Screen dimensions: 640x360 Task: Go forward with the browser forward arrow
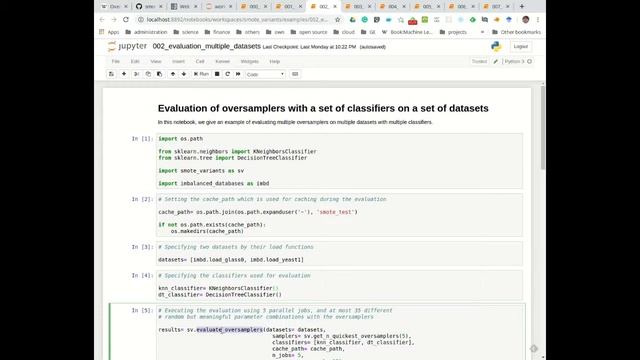point(114,20)
